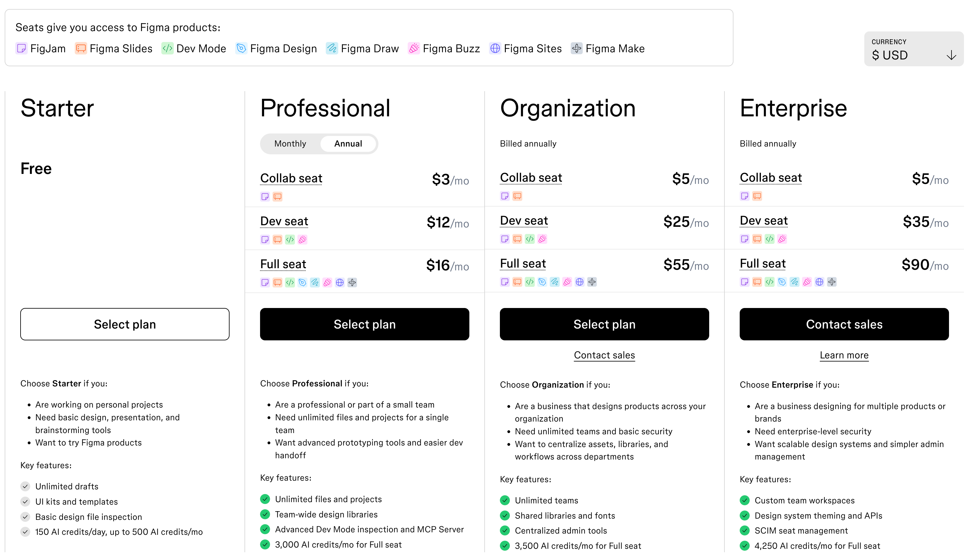Click the Figma Draw icon
Viewport: 968px width, 560px height.
331,48
